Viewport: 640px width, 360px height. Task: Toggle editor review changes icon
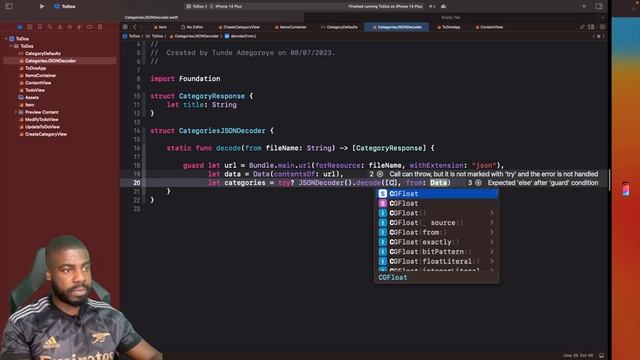click(x=582, y=27)
